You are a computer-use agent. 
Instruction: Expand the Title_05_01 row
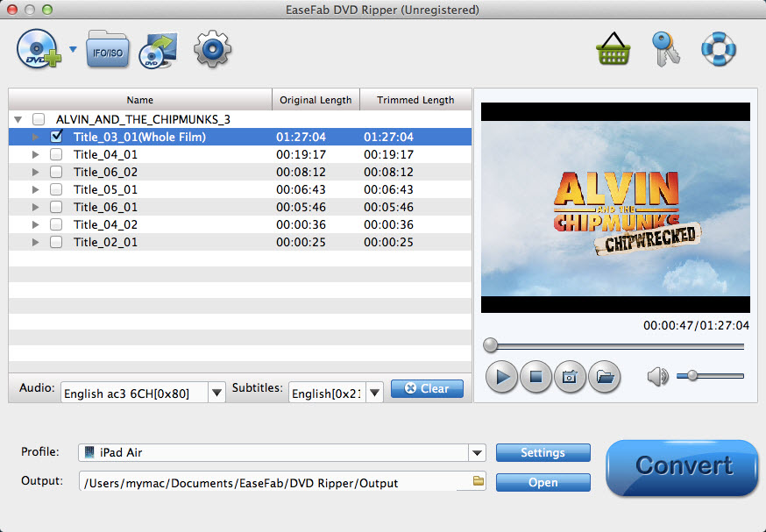point(35,189)
